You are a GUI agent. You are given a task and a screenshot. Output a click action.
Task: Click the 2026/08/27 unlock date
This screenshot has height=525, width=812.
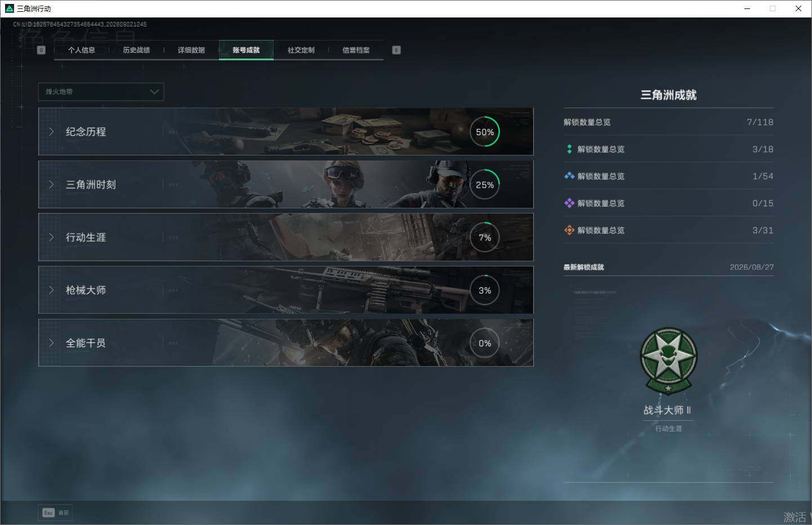[x=752, y=267]
